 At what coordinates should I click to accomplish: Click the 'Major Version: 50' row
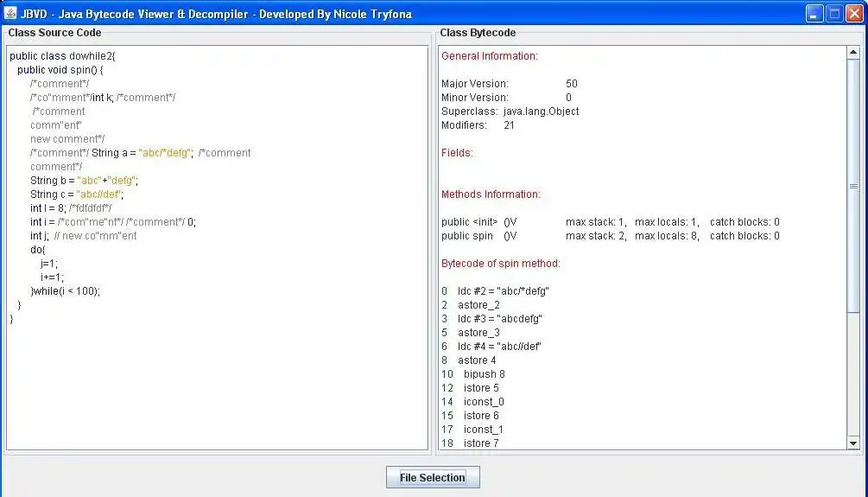510,84
